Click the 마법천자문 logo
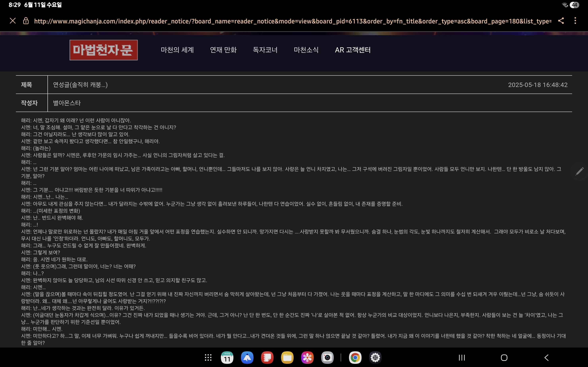 coord(103,50)
